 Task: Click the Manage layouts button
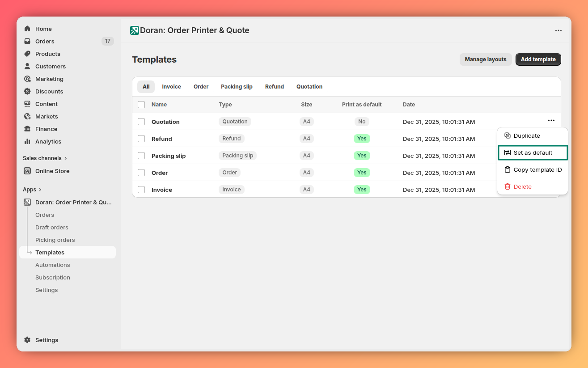pos(486,59)
